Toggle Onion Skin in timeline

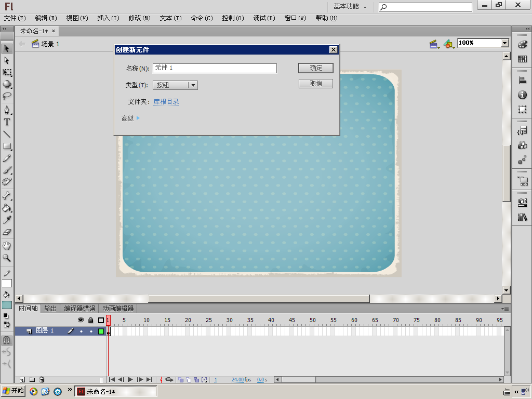click(x=181, y=380)
